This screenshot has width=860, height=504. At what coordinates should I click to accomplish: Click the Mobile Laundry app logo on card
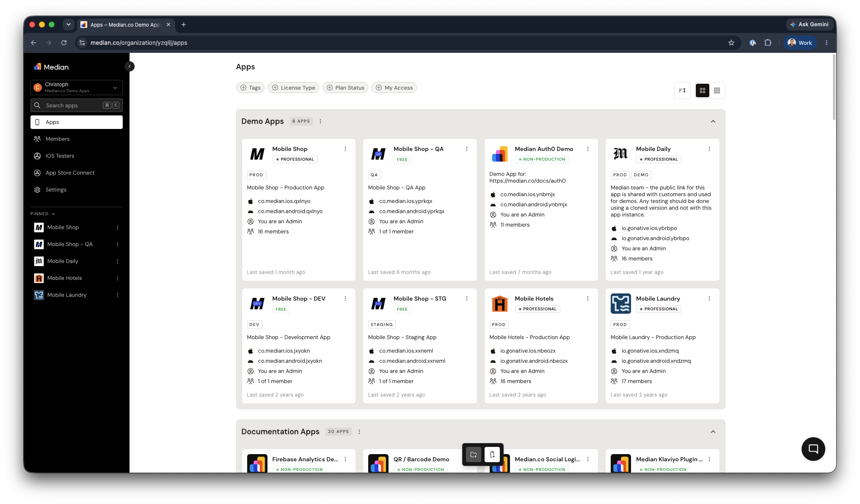(x=621, y=304)
